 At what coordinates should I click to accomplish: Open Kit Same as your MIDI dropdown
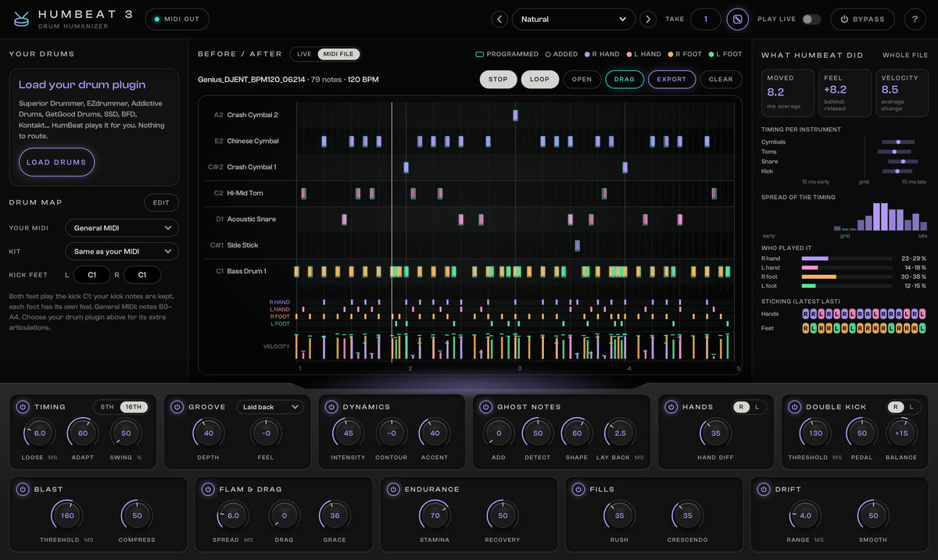click(121, 251)
